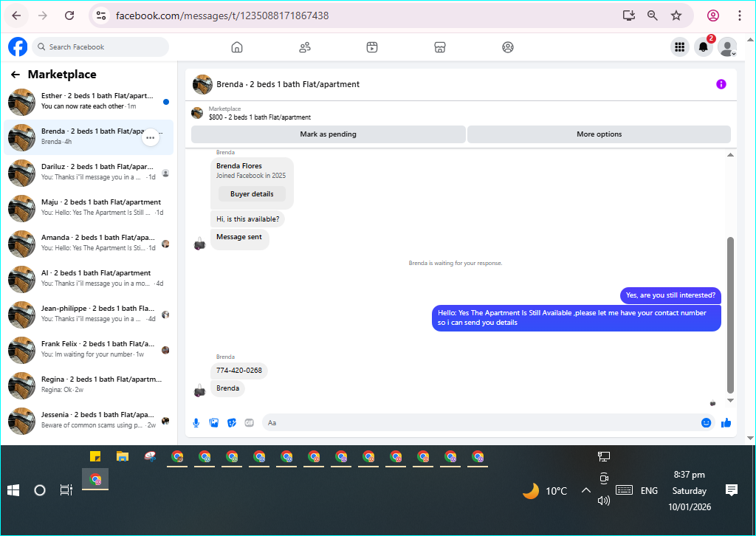Click the Search Facebook field

[x=100, y=47]
